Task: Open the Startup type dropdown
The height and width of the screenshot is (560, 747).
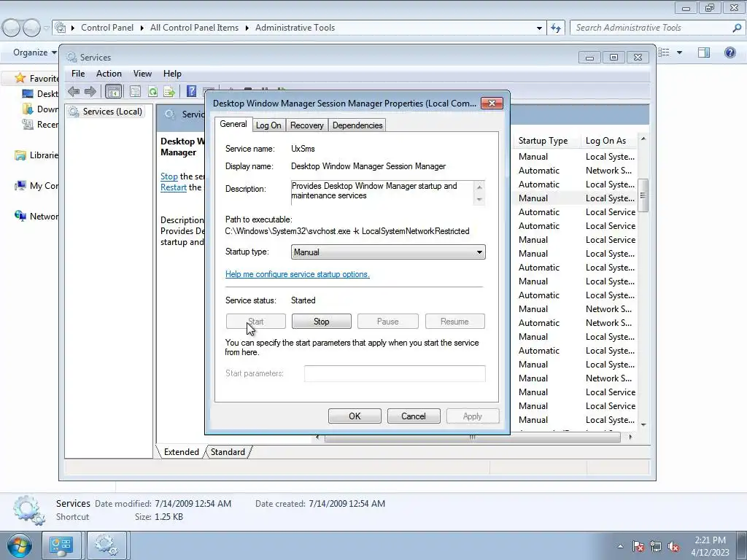Action: pyautogui.click(x=388, y=252)
